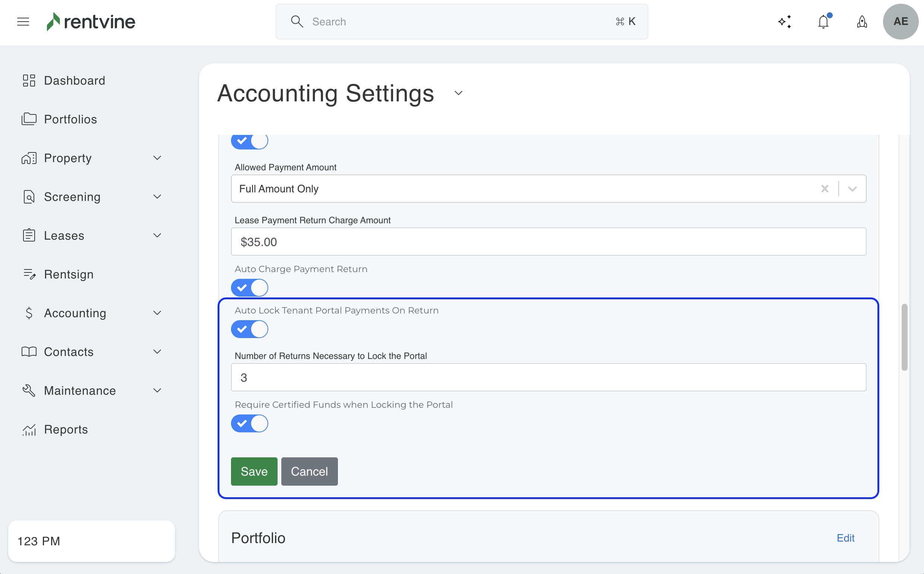Click the settings panel vertical scrollbar

904,337
